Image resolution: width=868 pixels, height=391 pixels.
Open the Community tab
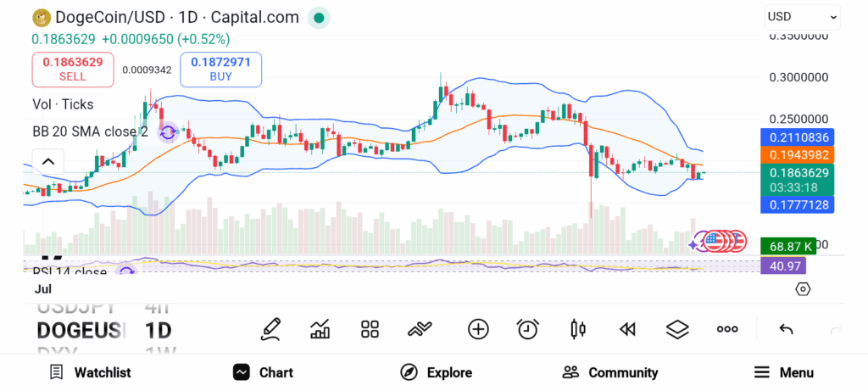pyautogui.click(x=610, y=372)
